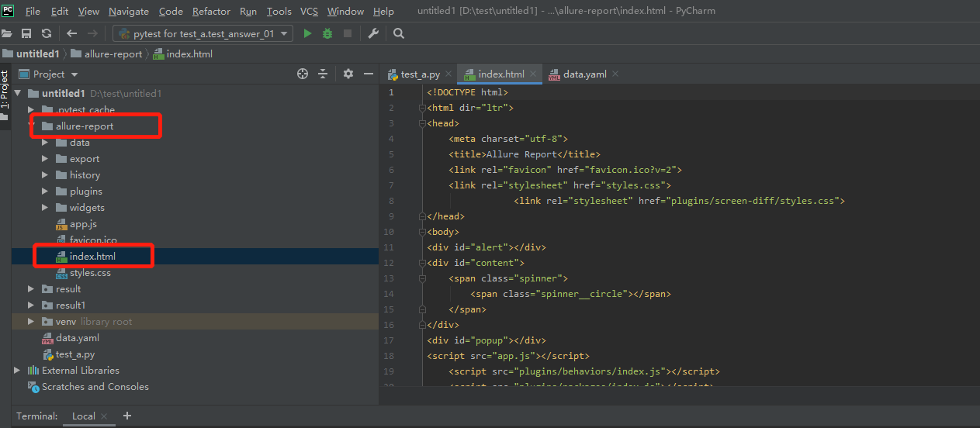Open the Code menu
Viewport: 980px width, 428px height.
(x=171, y=11)
